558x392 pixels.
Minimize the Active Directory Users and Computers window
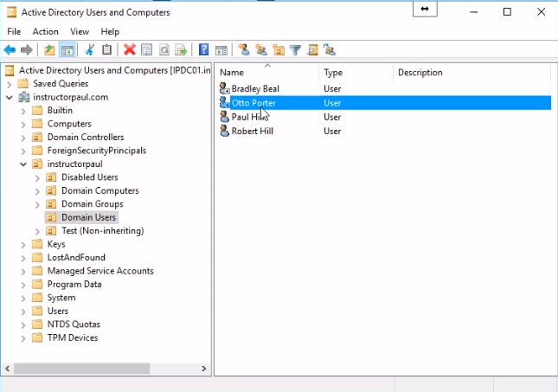click(474, 12)
